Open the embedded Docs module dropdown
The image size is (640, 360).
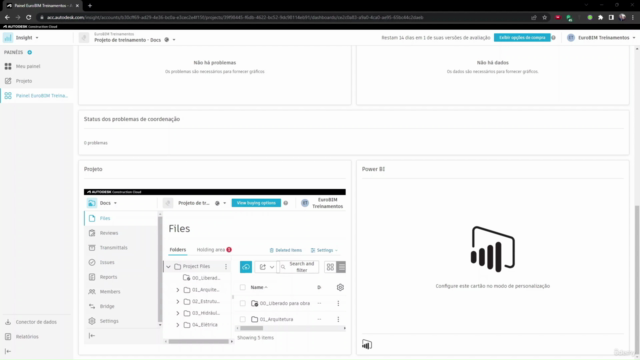tap(115, 203)
